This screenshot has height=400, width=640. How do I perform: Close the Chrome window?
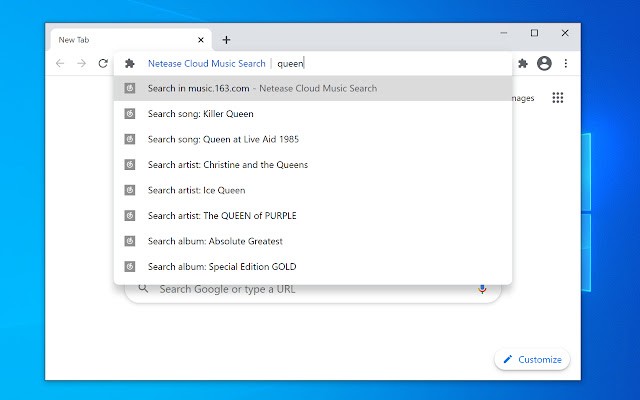click(565, 33)
